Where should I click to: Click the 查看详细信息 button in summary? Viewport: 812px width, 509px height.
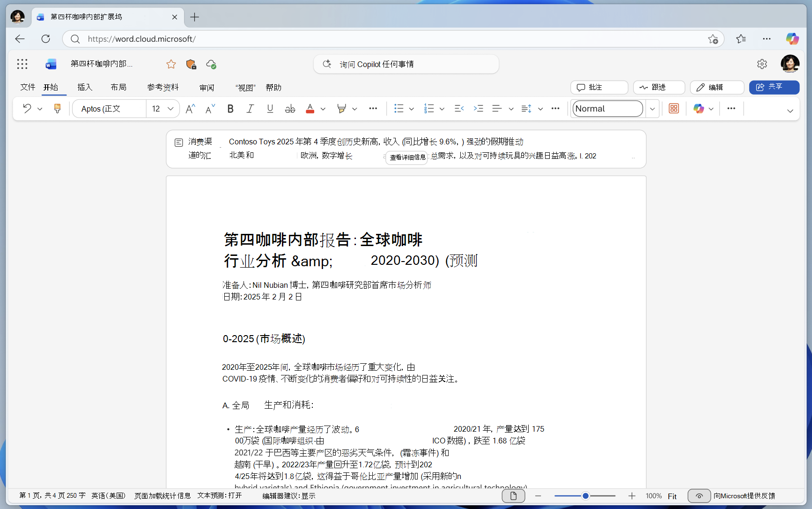tap(407, 157)
